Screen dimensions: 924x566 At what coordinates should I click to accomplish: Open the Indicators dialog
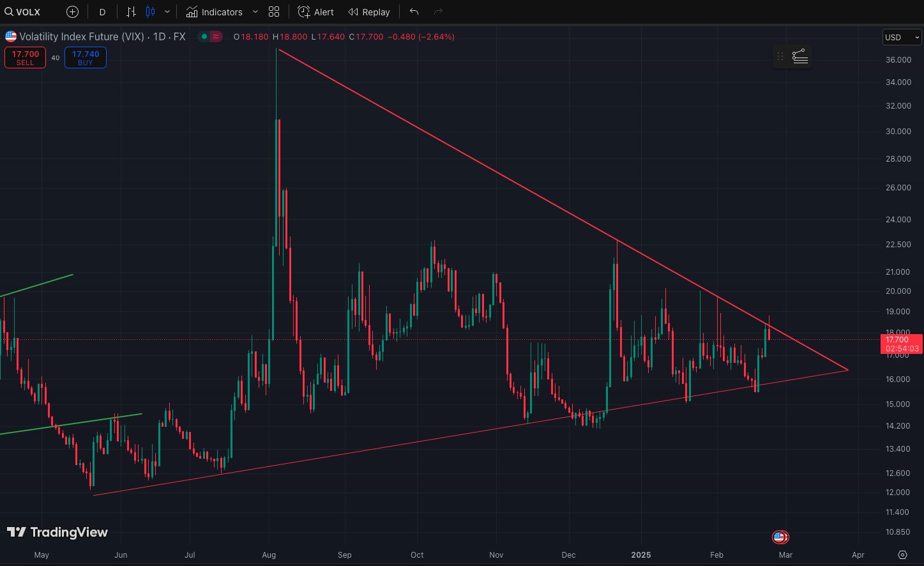(x=215, y=12)
